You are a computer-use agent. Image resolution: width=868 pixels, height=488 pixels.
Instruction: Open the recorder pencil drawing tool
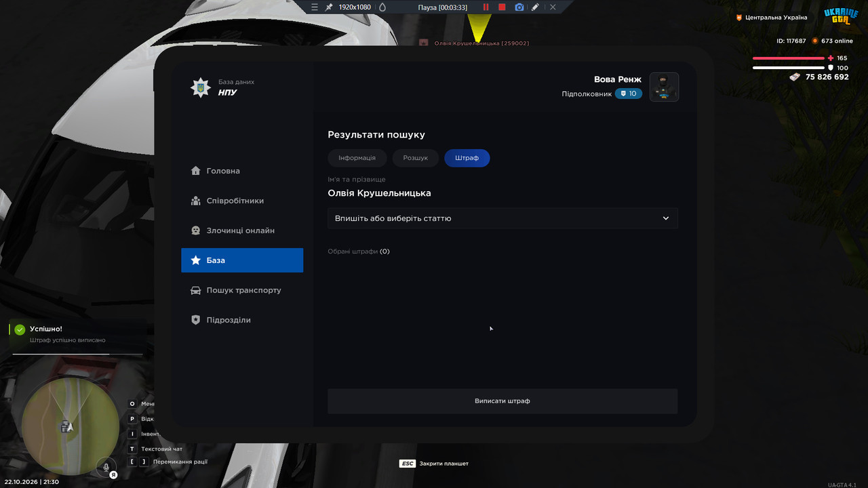535,7
